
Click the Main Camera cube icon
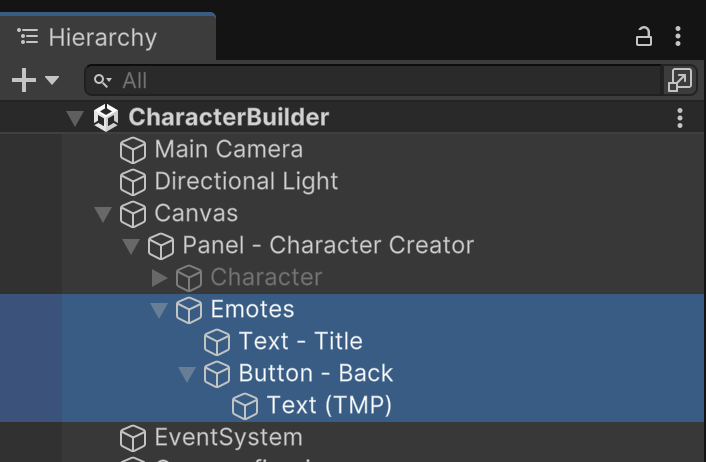click(133, 150)
